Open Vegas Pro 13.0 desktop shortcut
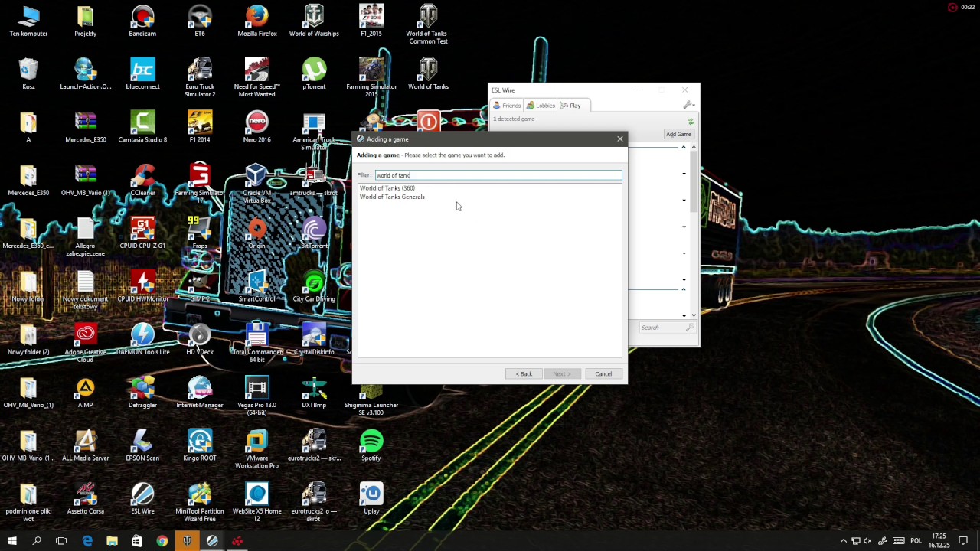This screenshot has height=551, width=980. click(x=256, y=396)
